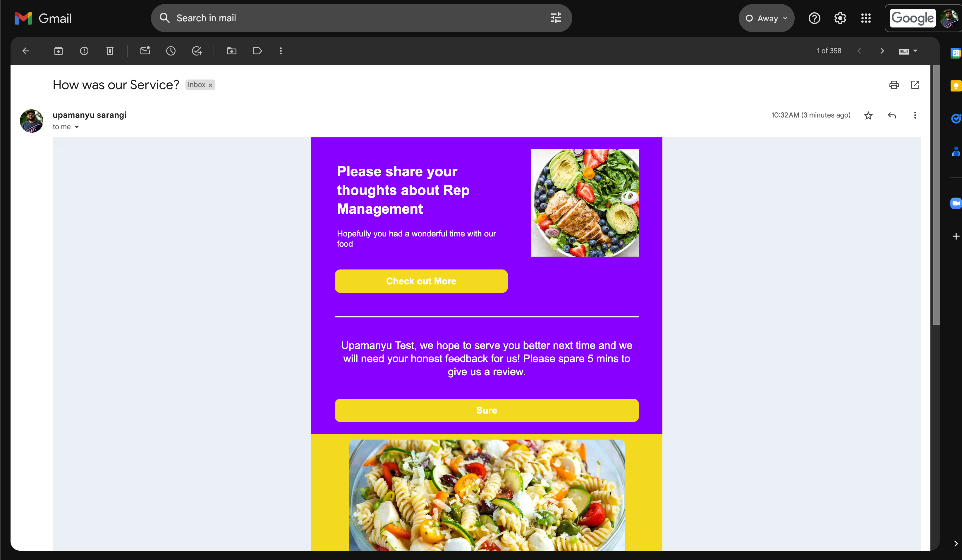Open the Move to folder icon
This screenshot has height=560, width=962.
pyautogui.click(x=232, y=51)
